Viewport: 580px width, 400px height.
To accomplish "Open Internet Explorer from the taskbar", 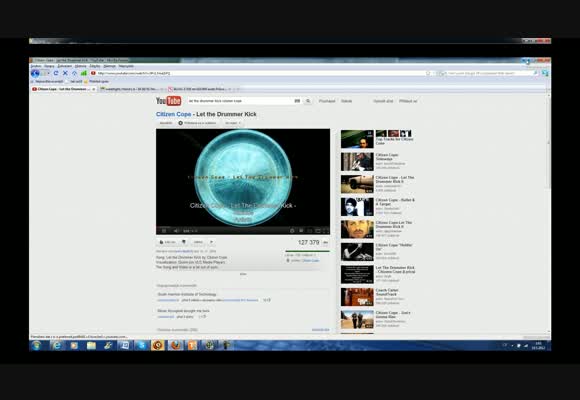I will pyautogui.click(x=57, y=345).
